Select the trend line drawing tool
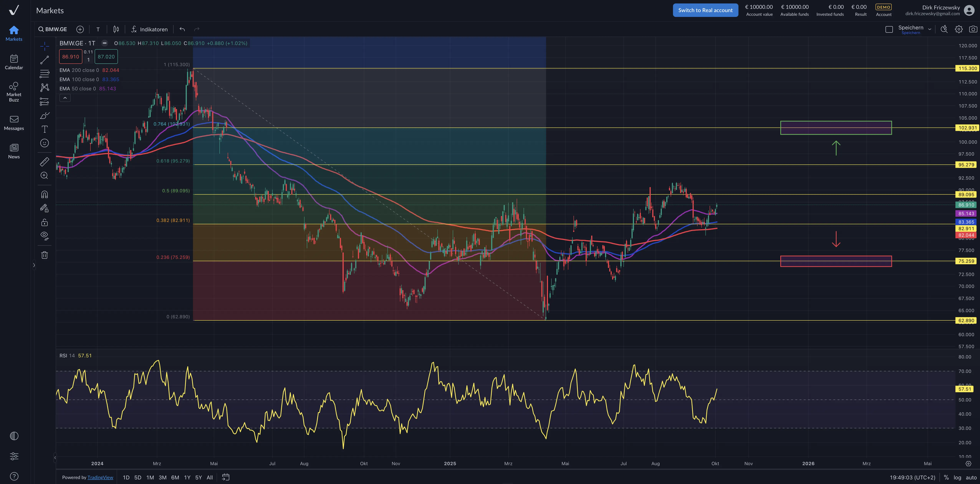 (45, 60)
